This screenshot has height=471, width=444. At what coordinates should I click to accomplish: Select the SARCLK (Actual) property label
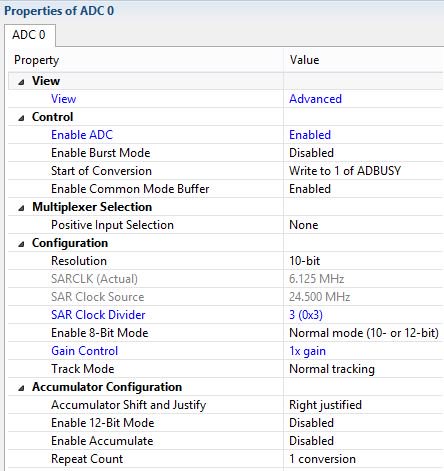[x=94, y=279]
